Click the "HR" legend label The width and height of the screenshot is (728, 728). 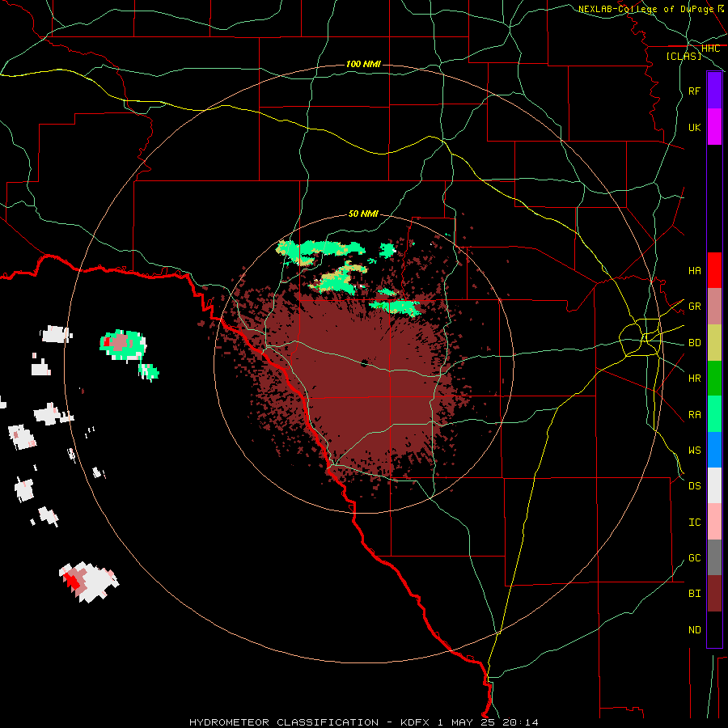[x=694, y=379]
